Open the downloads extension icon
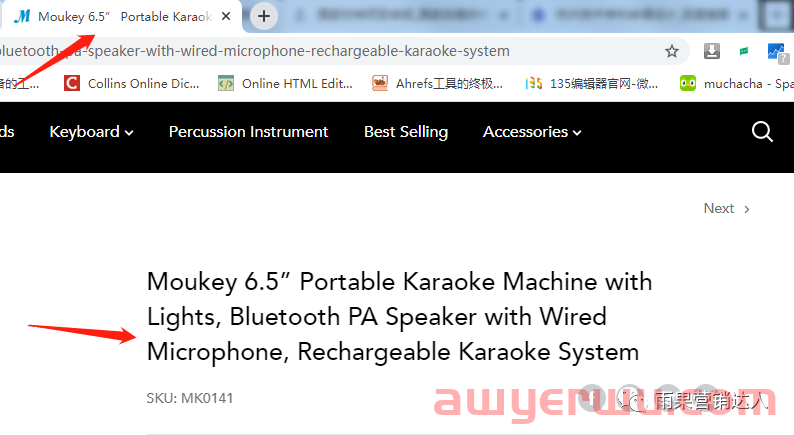Image resolution: width=794 pixels, height=435 pixels. tap(711, 51)
